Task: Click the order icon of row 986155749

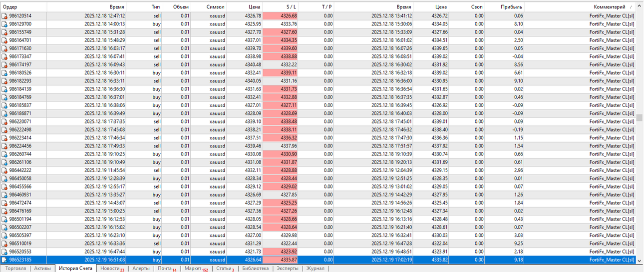Action: pos(4,32)
